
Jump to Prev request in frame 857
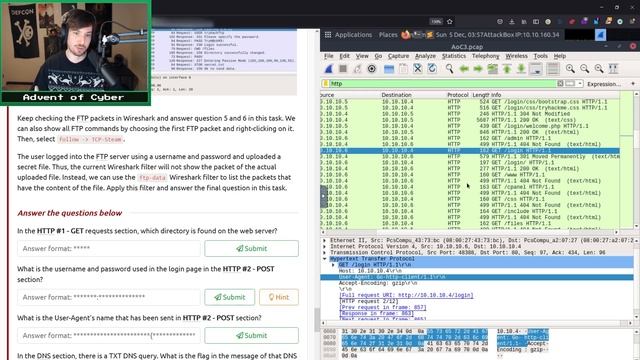click(382, 307)
